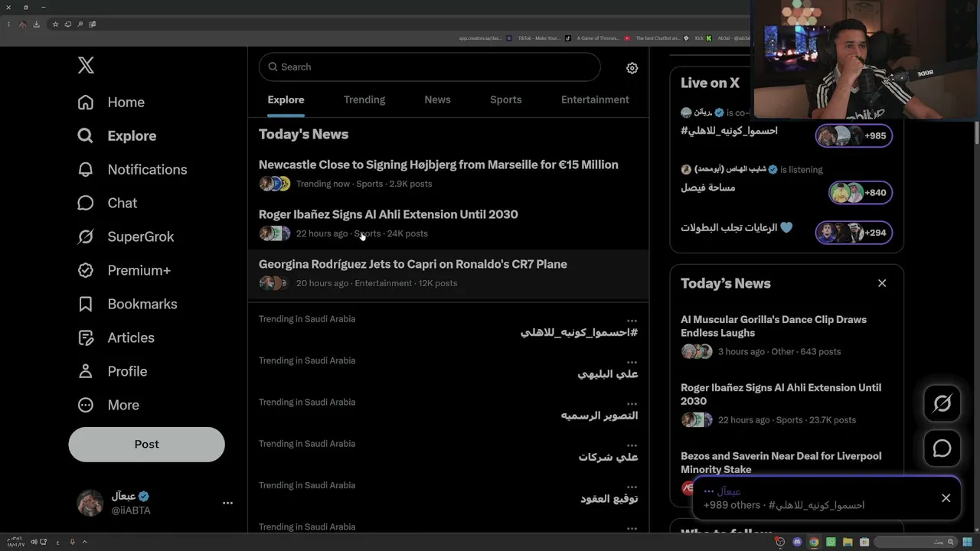Open Chrome from the taskbar
This screenshot has height=551, width=980.
(x=814, y=542)
